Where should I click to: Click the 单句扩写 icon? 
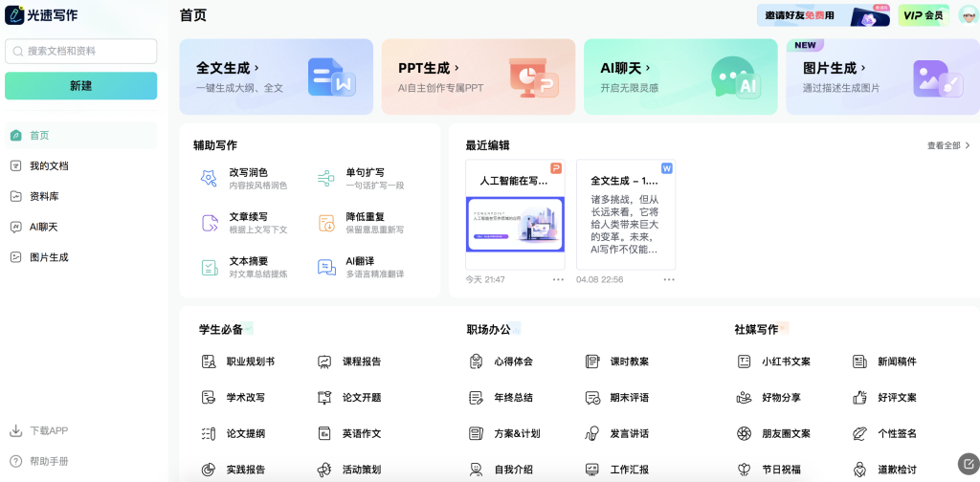click(325, 178)
